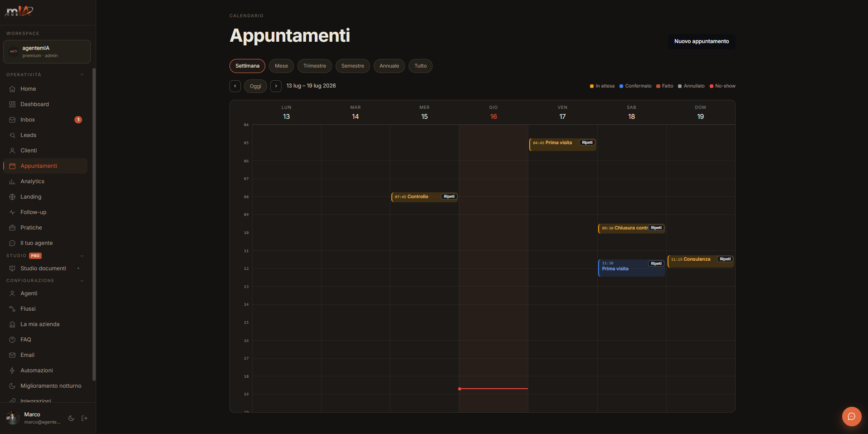Click the In attesa legend color dot
This screenshot has height=434, width=868.
coord(592,86)
